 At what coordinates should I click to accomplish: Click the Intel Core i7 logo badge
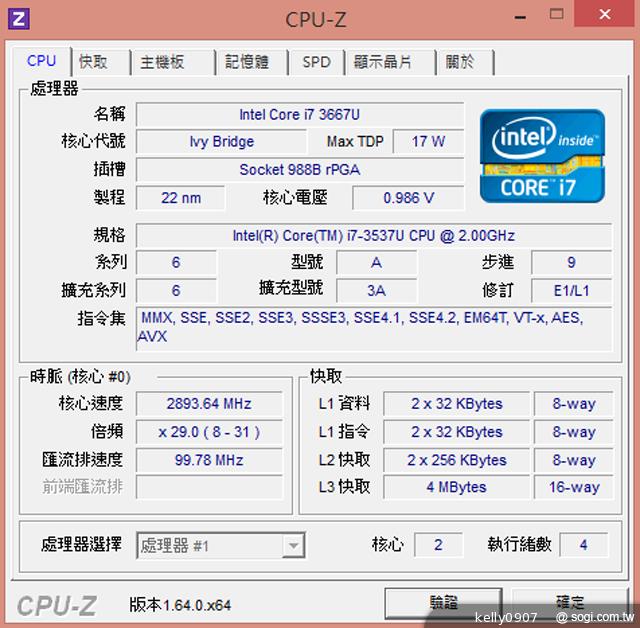pos(542,156)
